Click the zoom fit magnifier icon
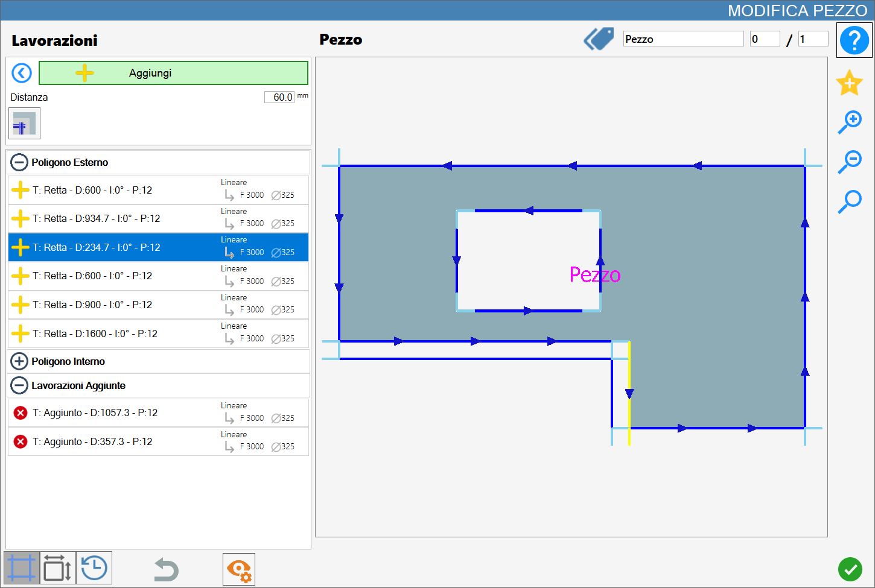The width and height of the screenshot is (875, 588). (x=850, y=201)
